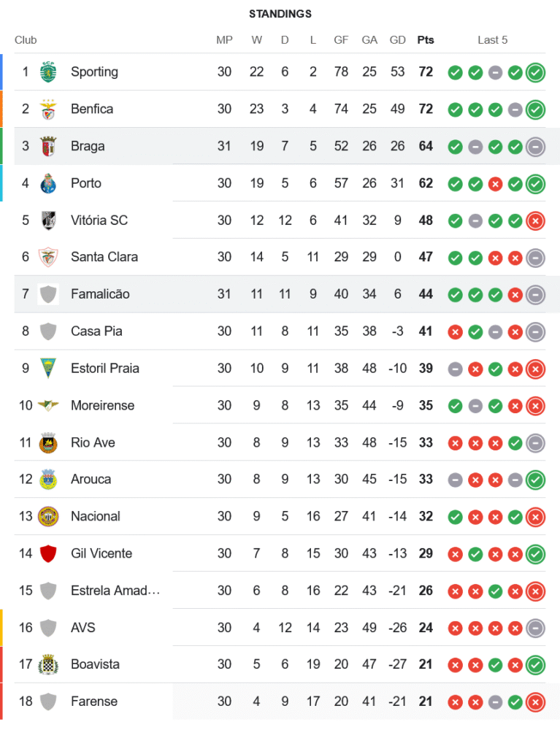This screenshot has height=730, width=560.
Task: Click the Sporting club crest icon
Action: click(48, 72)
